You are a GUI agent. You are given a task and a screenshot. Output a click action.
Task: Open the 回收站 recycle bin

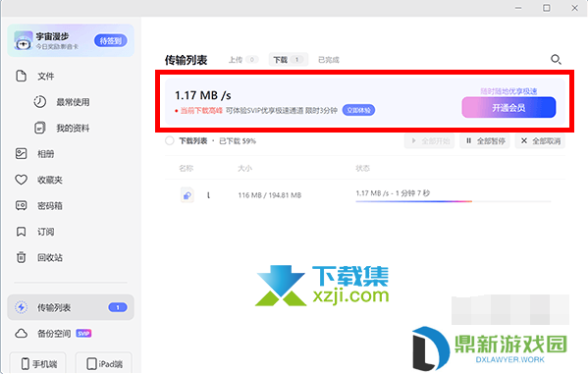49,258
